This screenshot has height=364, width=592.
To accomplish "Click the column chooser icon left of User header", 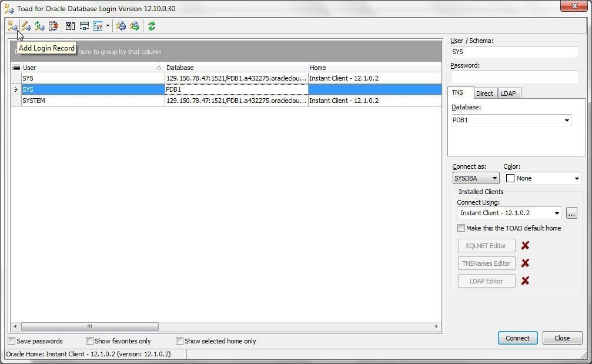I will pyautogui.click(x=16, y=68).
